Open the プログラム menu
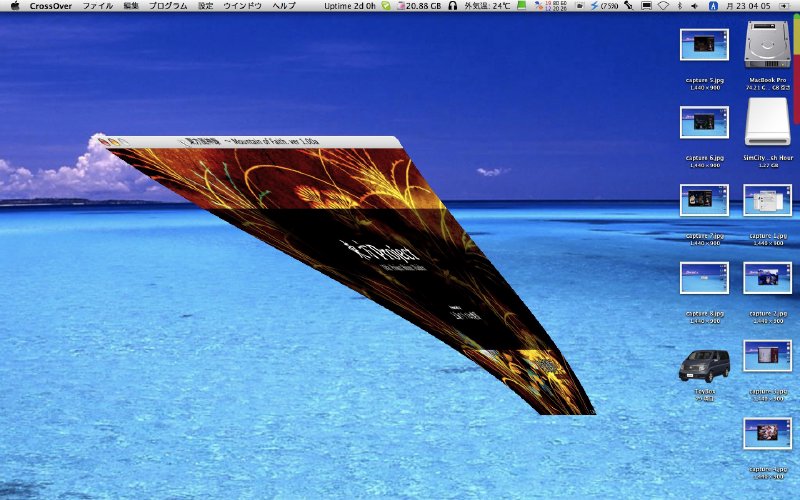This screenshot has height=500, width=800. [168, 6]
